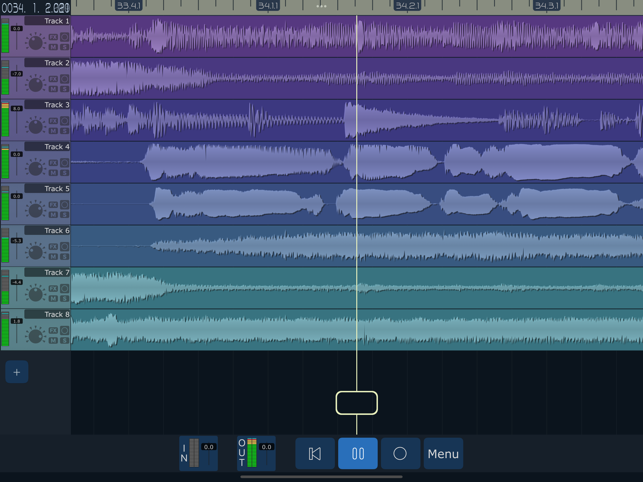Mute Track 3

pos(53,131)
